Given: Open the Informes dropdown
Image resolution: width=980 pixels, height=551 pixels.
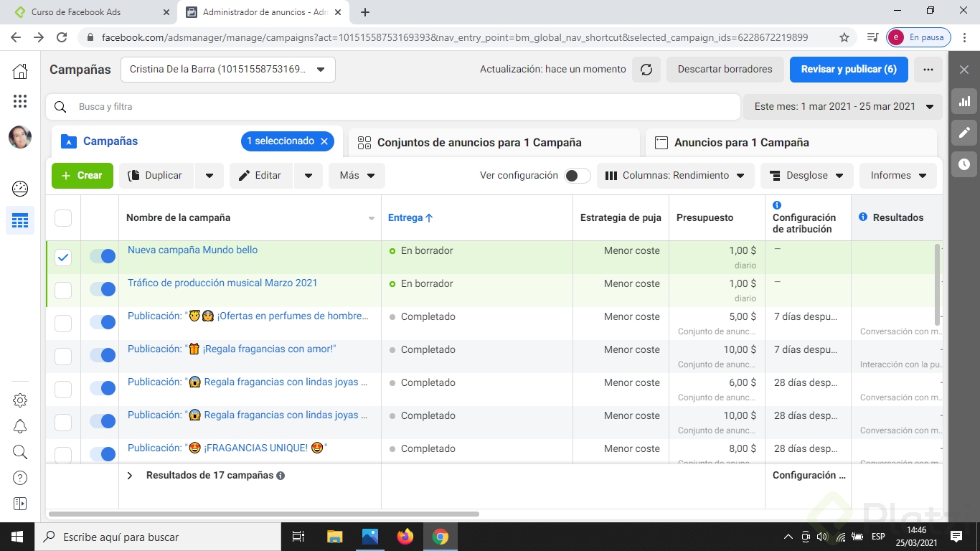Looking at the screenshot, I should click(898, 176).
